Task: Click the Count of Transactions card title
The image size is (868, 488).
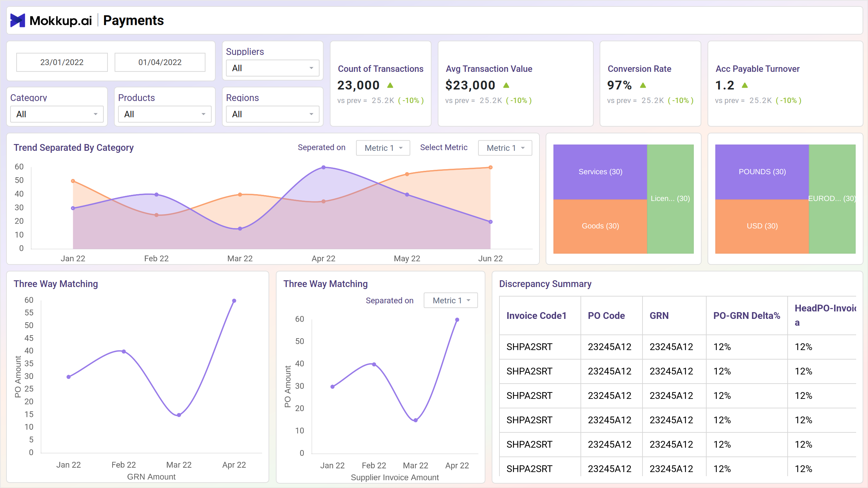Action: (380, 69)
